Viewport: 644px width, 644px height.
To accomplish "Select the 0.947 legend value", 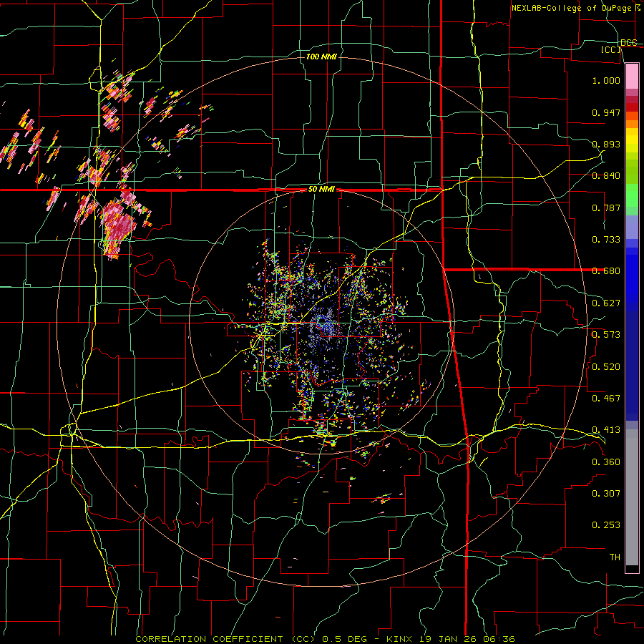I will coord(606,112).
